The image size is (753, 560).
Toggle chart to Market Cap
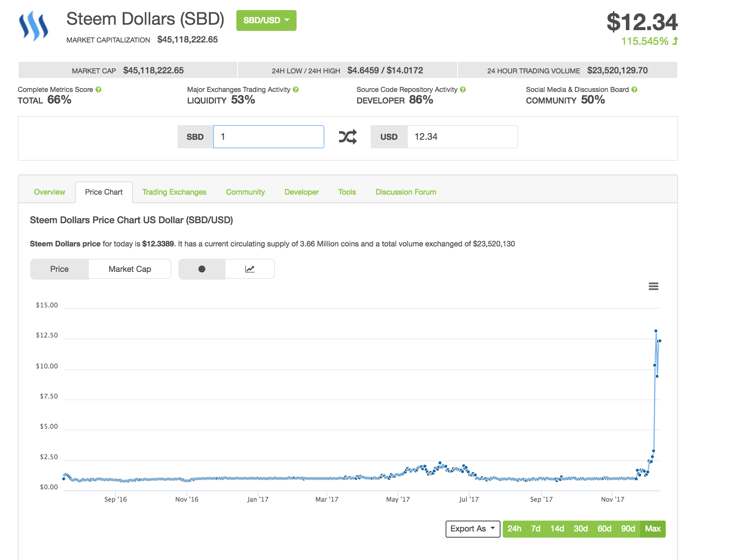pyautogui.click(x=130, y=269)
